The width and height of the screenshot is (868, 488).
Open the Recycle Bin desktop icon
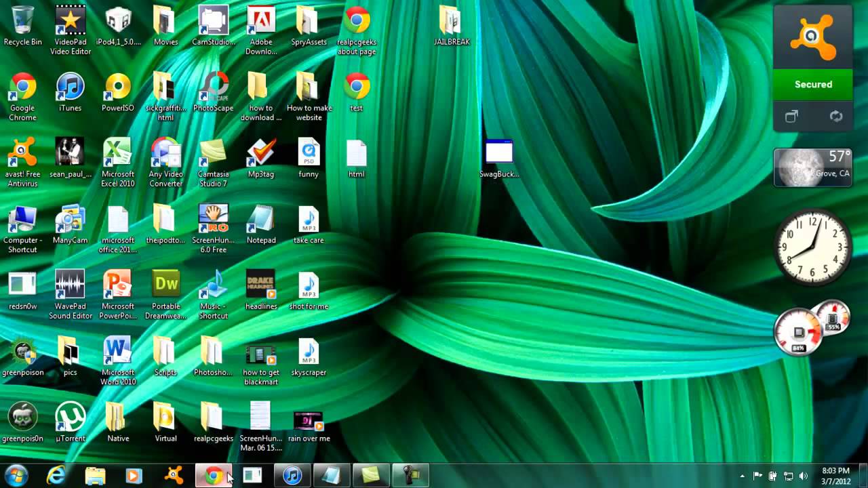tap(22, 26)
